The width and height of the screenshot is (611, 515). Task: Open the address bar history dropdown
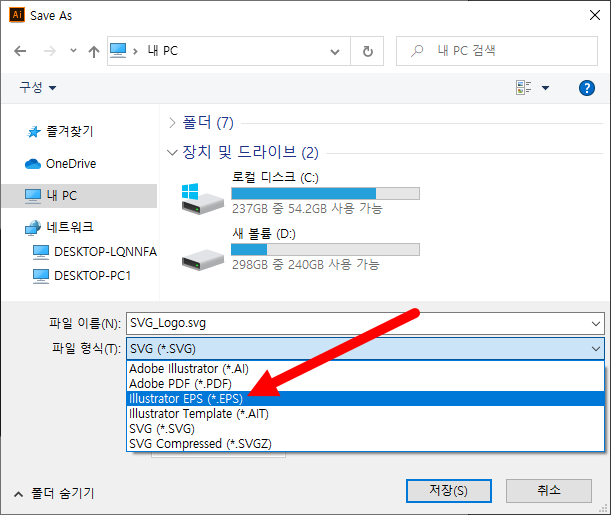click(334, 51)
